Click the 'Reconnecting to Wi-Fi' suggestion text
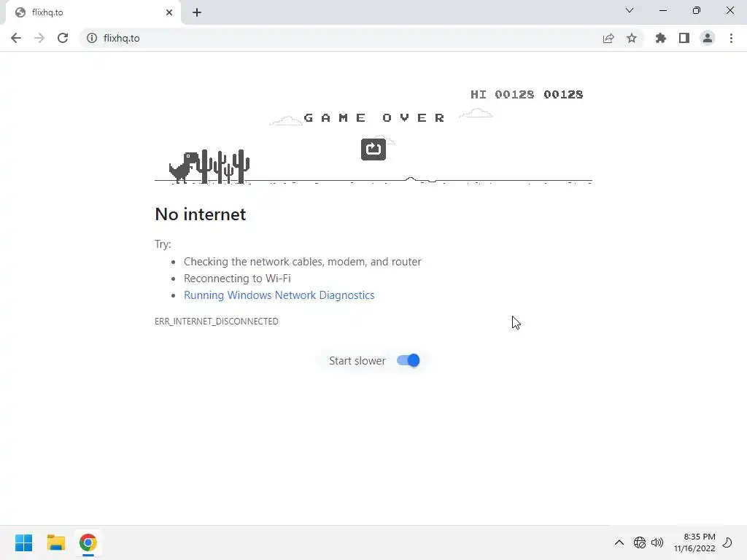The image size is (747, 560). (237, 278)
